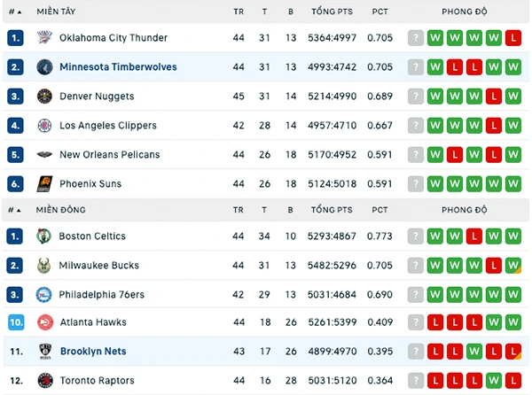Sort Miền Đông table by rank arrow
The width and height of the screenshot is (532, 395).
pos(14,210)
